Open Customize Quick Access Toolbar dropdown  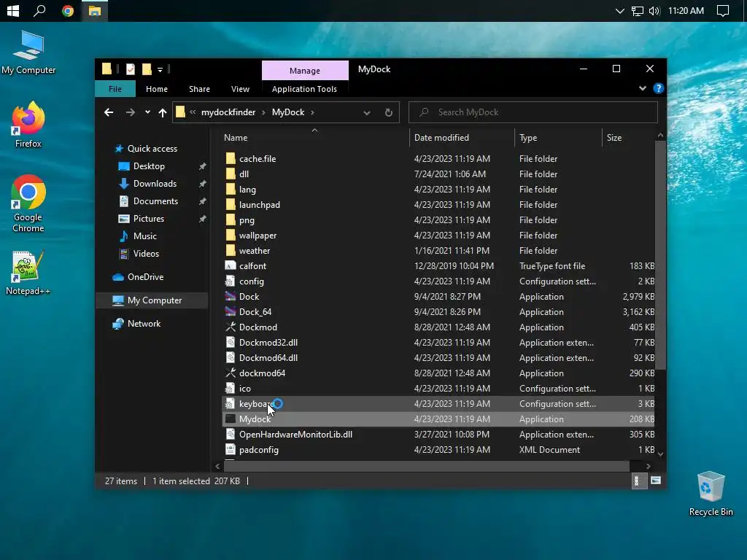tap(160, 70)
